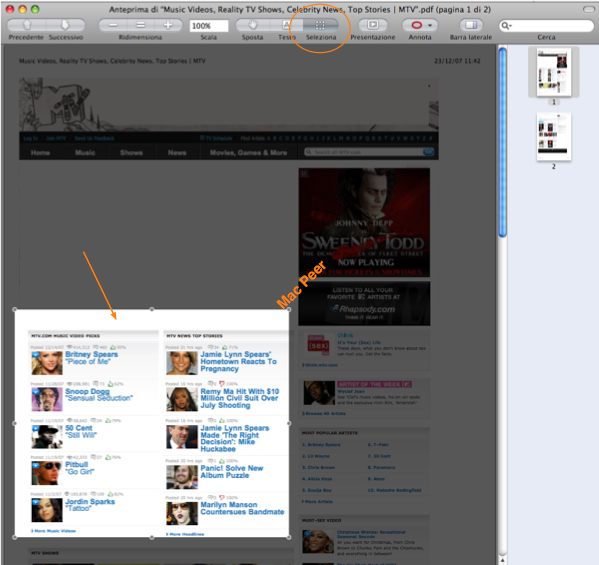
Task: Click the Pitbull "Go Girl" link
Action: [x=79, y=468]
